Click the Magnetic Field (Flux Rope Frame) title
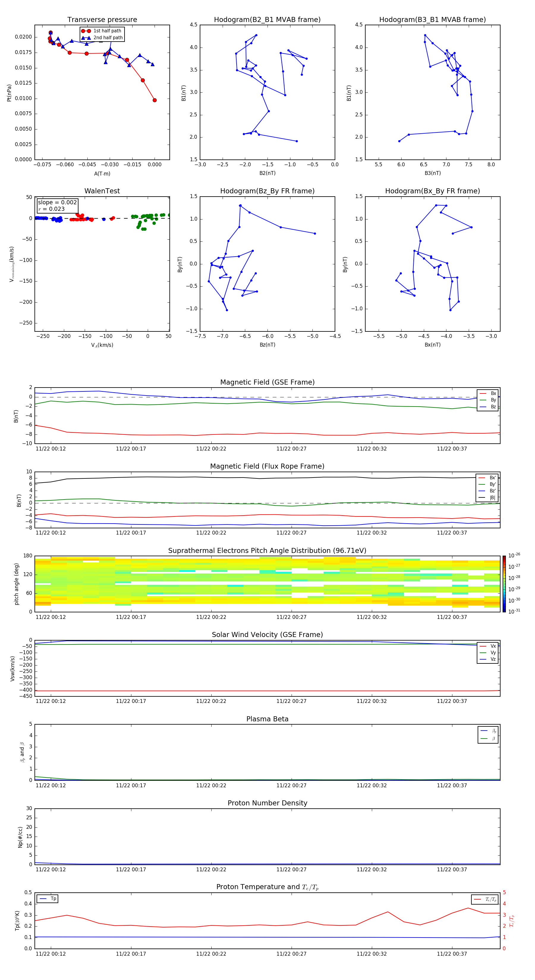Viewport: 535px width, 980px height. (x=267, y=467)
